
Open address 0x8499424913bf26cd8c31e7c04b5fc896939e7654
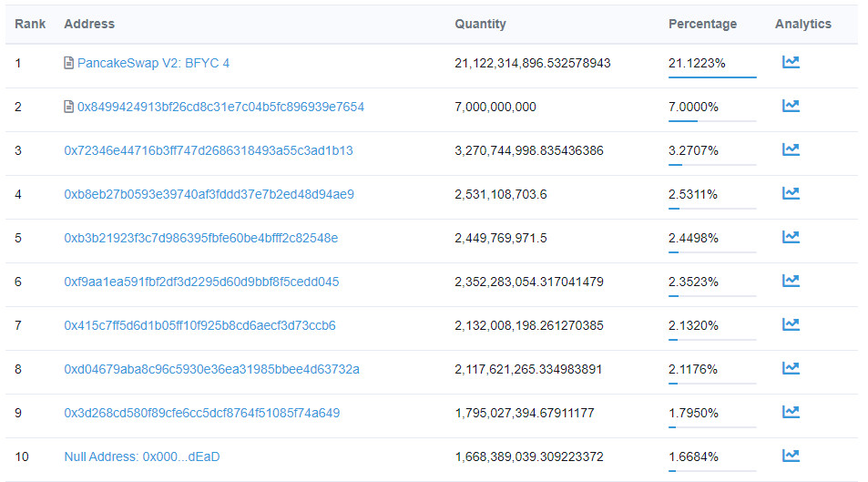point(221,107)
